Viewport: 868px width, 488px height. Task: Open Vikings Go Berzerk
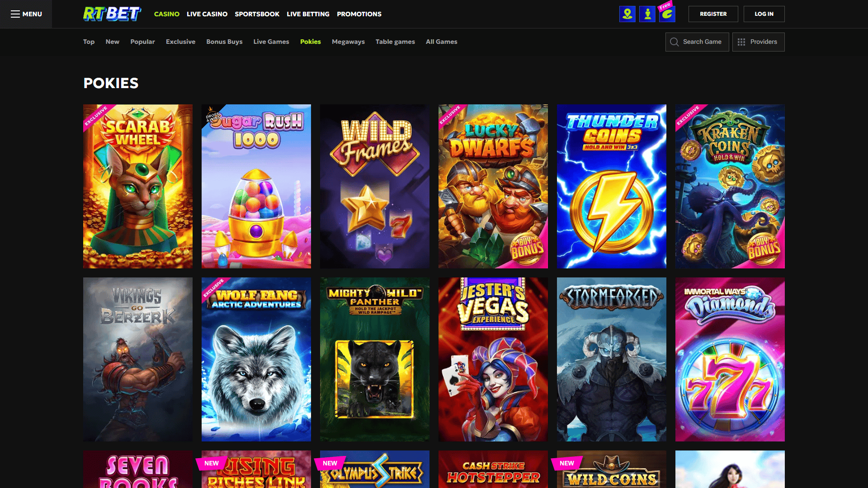click(138, 359)
